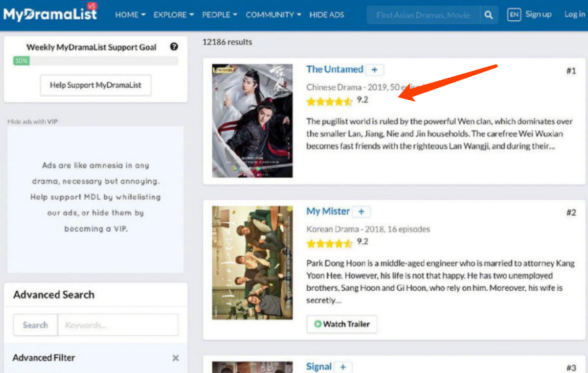Viewport: 588px width, 373px height.
Task: Select HIDE ADS in navigation bar
Action: (x=327, y=15)
